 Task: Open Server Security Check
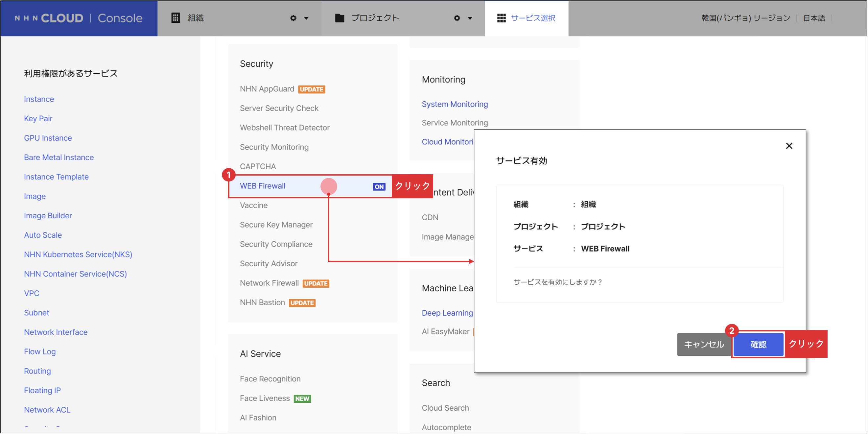point(279,108)
